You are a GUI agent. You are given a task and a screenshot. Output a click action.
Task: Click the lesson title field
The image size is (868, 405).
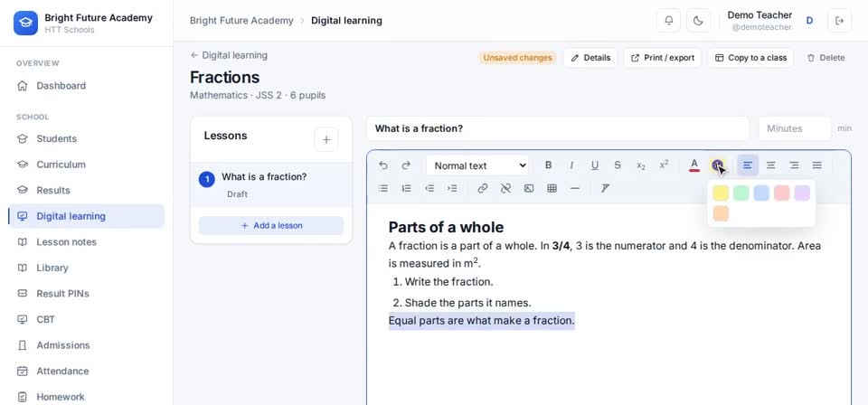tap(558, 128)
